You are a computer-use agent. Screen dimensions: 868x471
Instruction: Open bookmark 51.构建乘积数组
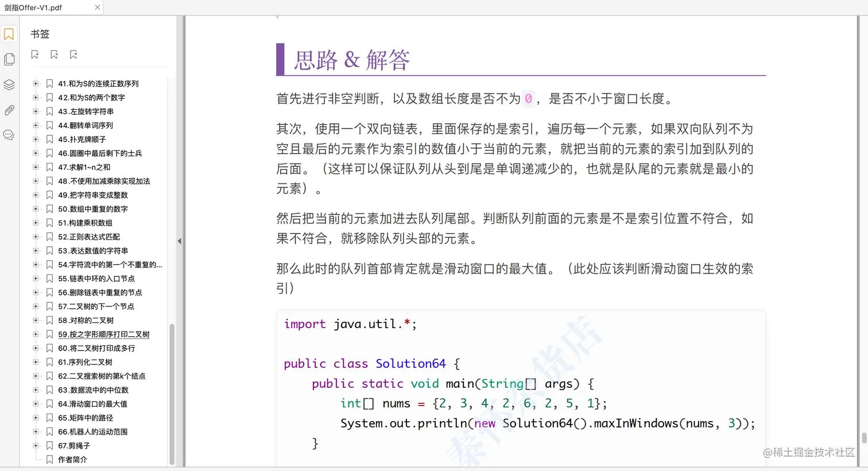coord(85,223)
